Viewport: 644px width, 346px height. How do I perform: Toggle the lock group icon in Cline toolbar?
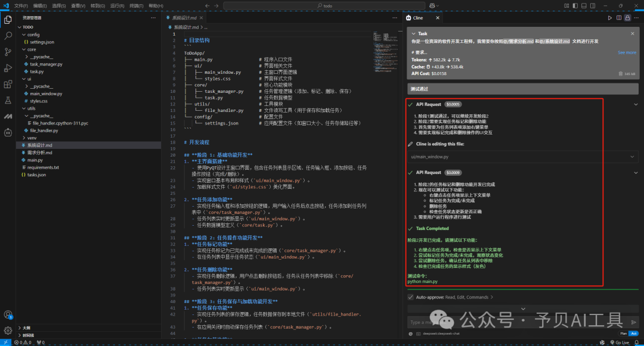click(627, 18)
